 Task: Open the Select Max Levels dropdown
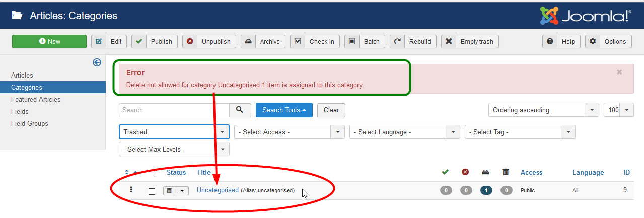point(174,149)
